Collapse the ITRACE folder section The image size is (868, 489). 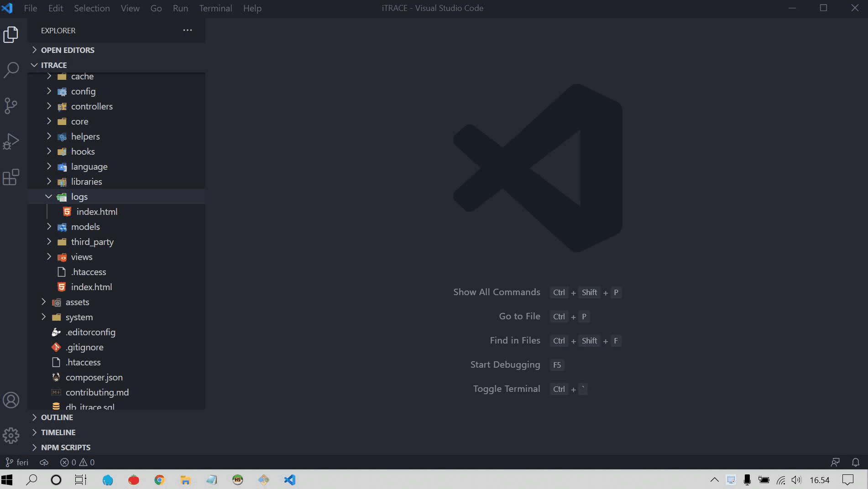tap(116, 65)
